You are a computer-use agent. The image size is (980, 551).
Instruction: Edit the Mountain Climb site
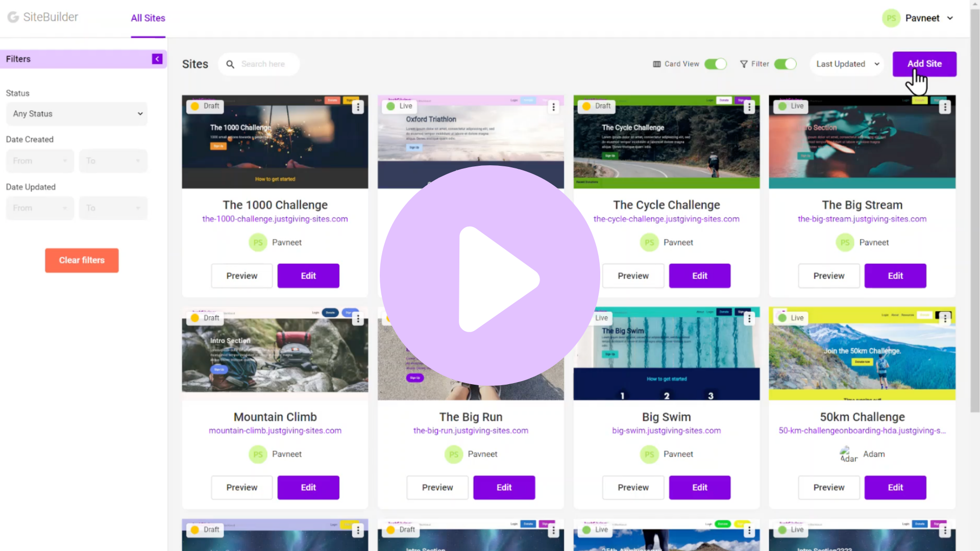308,488
